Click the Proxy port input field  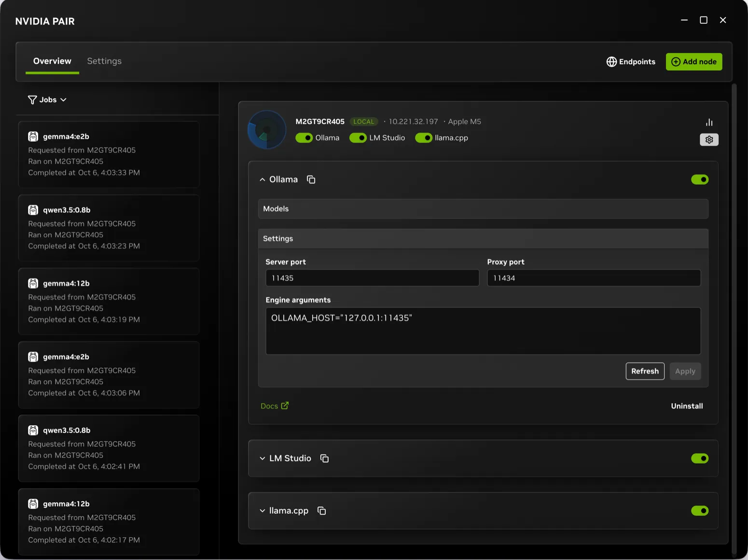point(594,278)
